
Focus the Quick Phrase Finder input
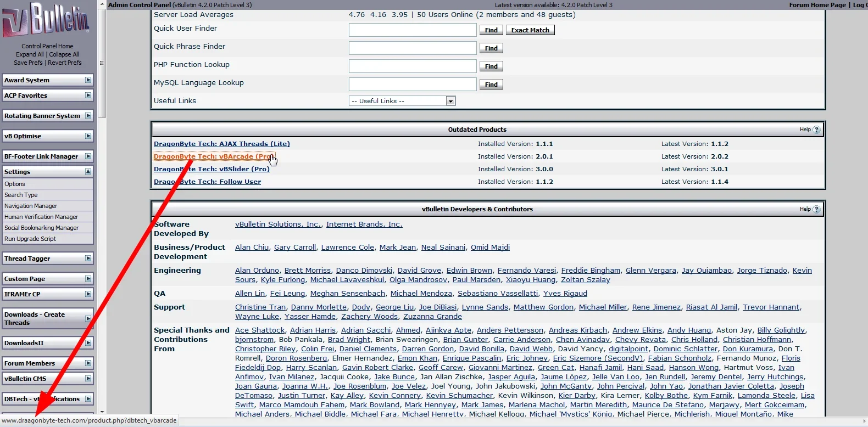413,48
